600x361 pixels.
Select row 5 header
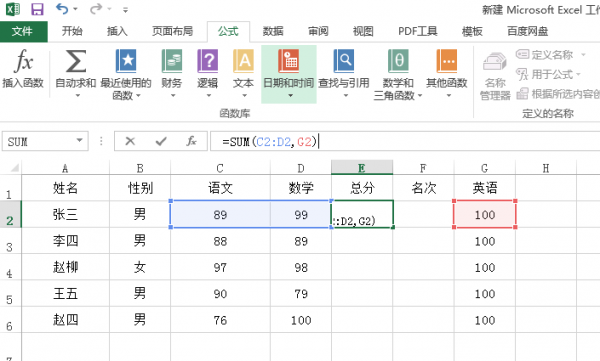point(10,294)
